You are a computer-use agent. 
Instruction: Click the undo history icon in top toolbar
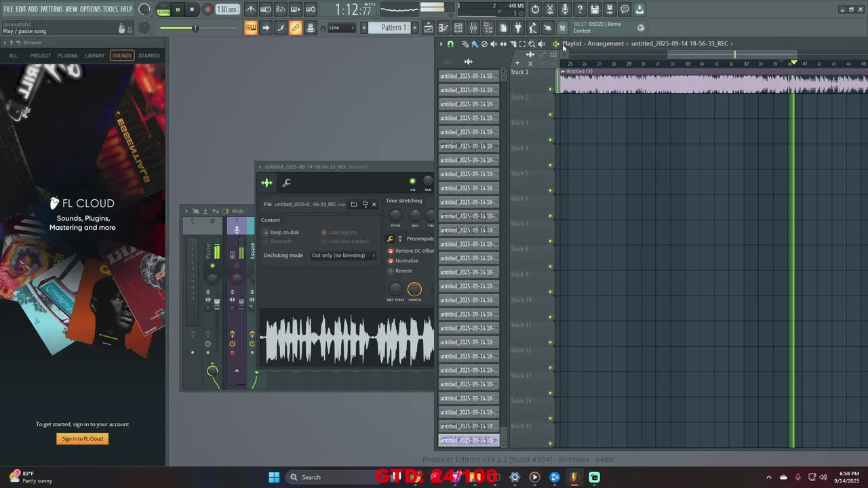[535, 9]
